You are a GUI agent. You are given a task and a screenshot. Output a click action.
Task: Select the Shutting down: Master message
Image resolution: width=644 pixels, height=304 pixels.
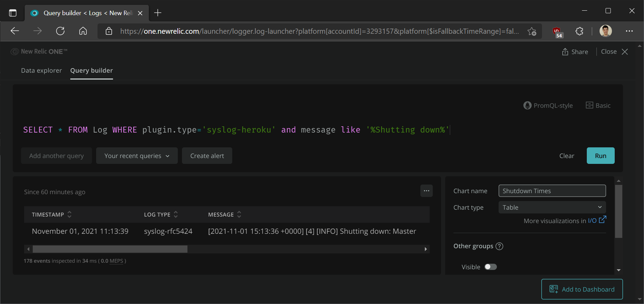312,231
